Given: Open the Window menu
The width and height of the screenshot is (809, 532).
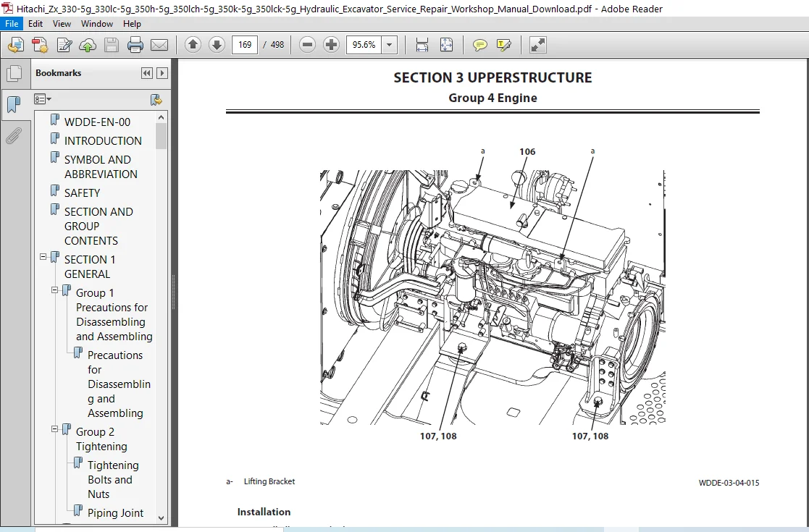Looking at the screenshot, I should click(x=97, y=24).
